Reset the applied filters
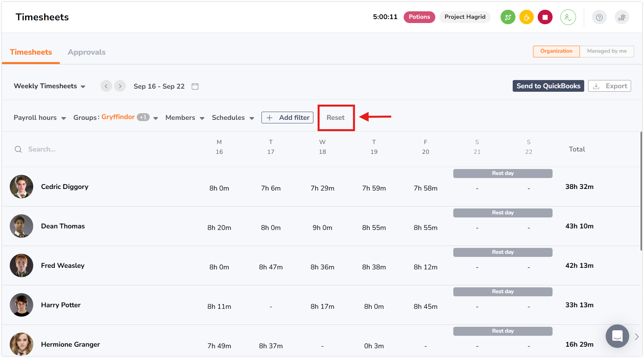This screenshot has width=644, height=358. tap(336, 118)
